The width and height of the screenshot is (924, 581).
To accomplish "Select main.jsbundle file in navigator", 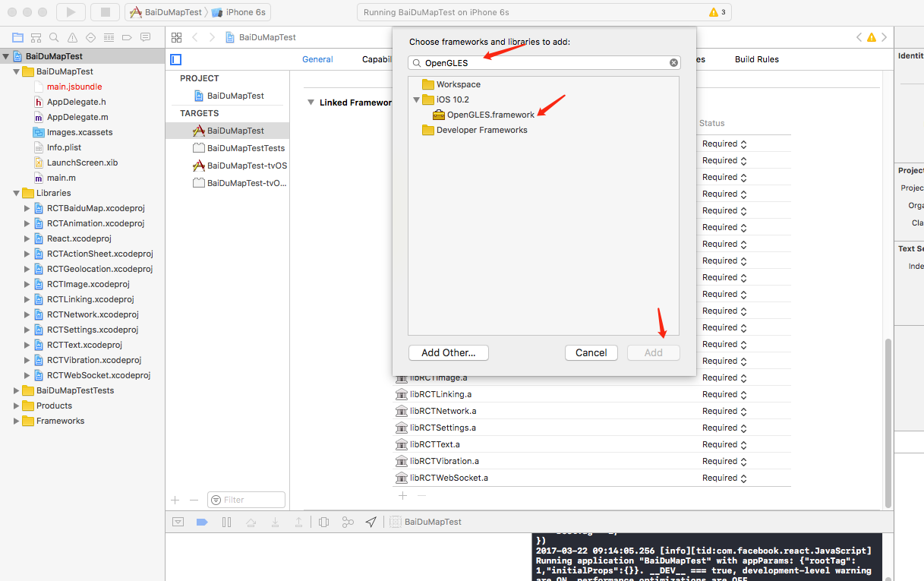I will [x=74, y=87].
